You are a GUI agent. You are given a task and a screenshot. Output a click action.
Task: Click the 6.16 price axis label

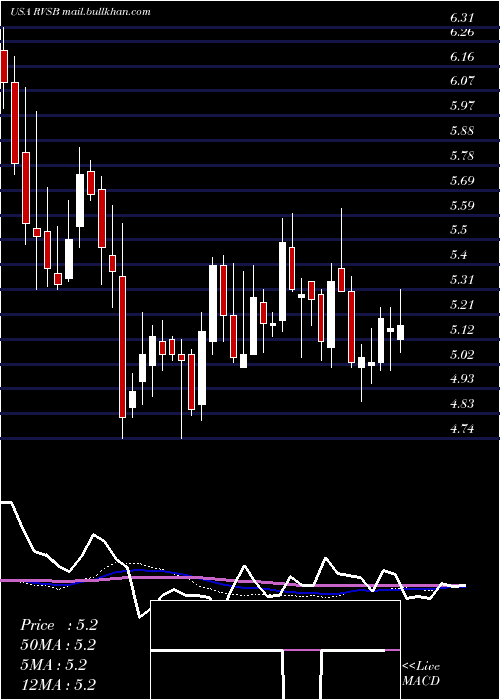click(462, 57)
